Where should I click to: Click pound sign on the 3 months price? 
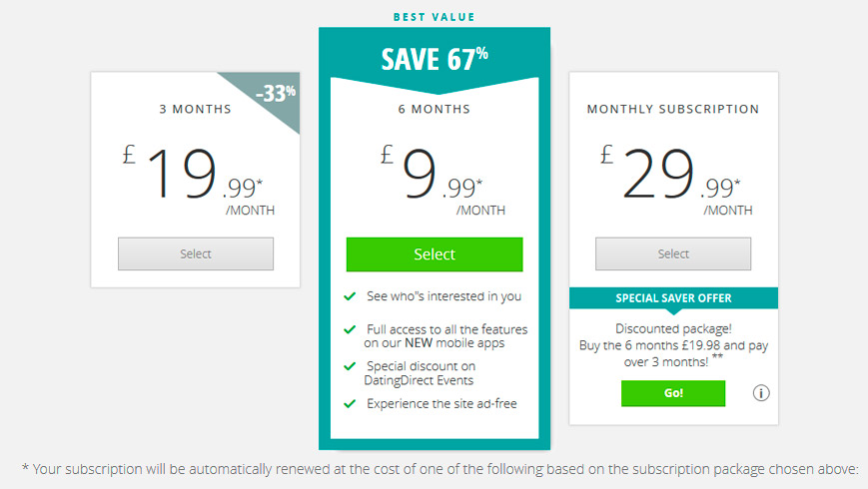(x=129, y=155)
